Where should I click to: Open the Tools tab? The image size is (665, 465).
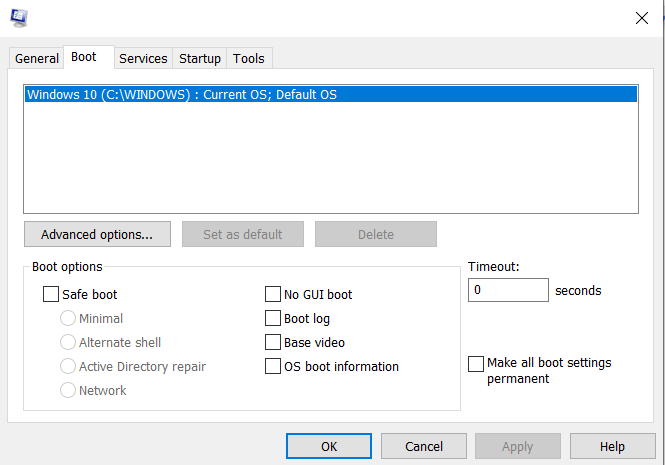[x=249, y=58]
